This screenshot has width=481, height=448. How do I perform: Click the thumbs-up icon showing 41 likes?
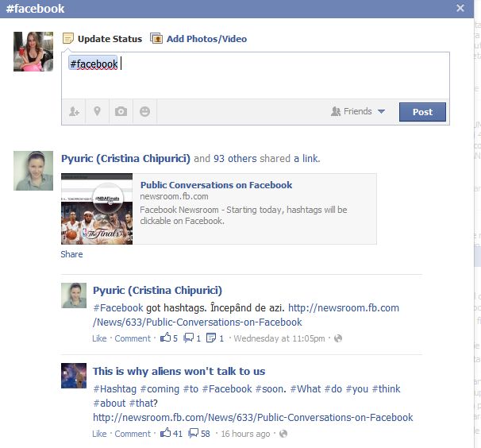pyautogui.click(x=166, y=433)
